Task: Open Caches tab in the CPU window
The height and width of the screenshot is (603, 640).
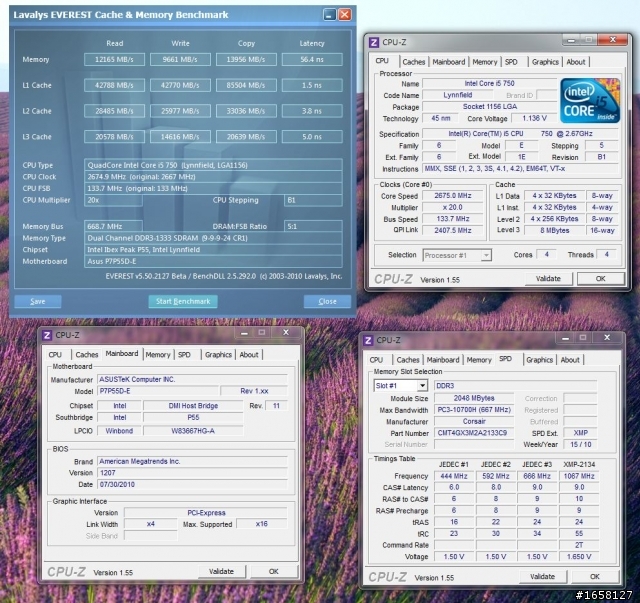Action: [413, 62]
